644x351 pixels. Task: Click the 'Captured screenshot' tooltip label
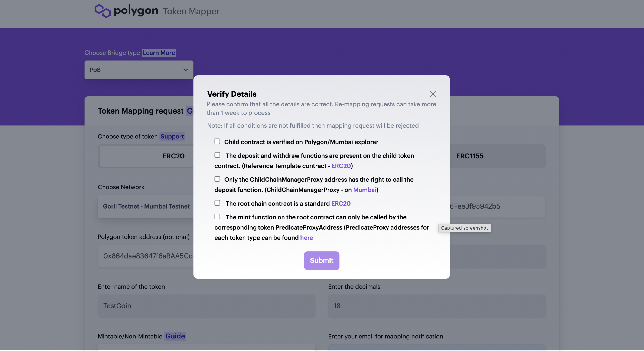(464, 228)
